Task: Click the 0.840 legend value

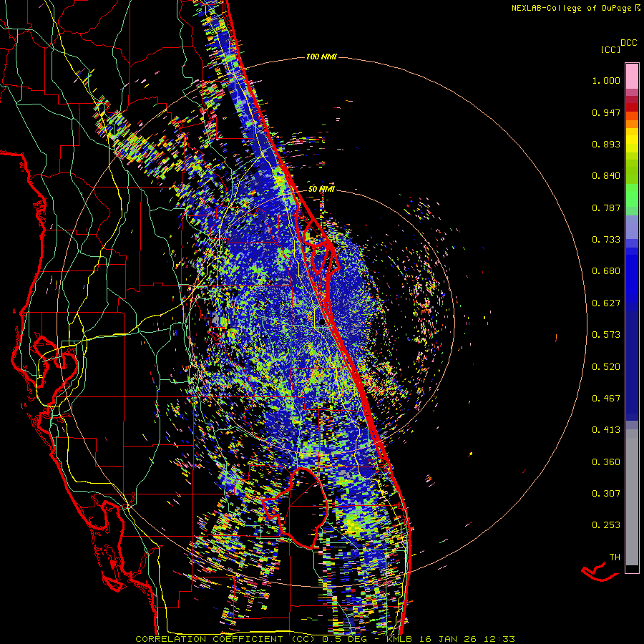Action: pos(606,176)
